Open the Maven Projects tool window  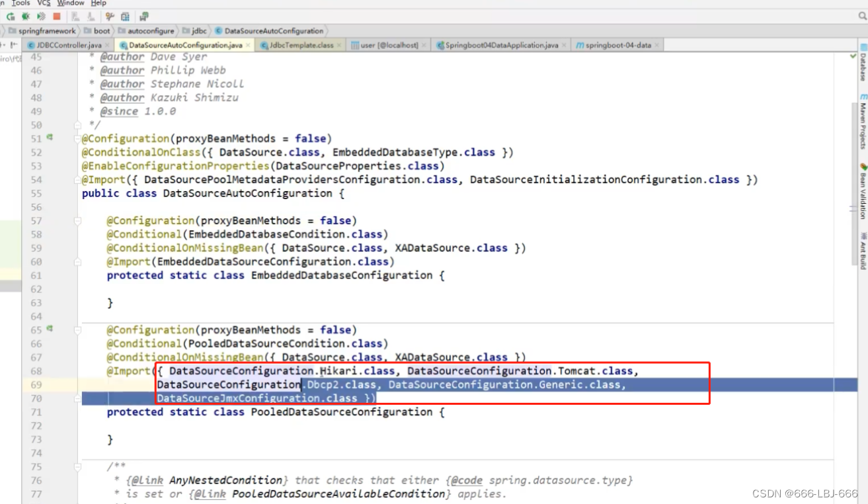863,122
